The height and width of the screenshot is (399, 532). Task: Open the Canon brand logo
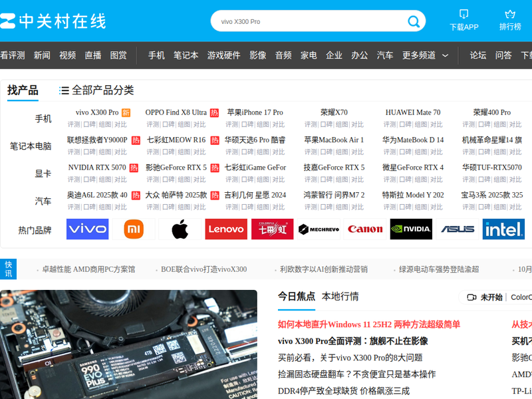click(365, 229)
